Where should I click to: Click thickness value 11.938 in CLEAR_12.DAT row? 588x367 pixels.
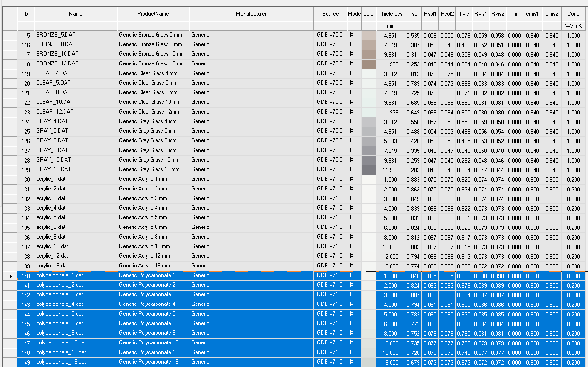click(391, 112)
